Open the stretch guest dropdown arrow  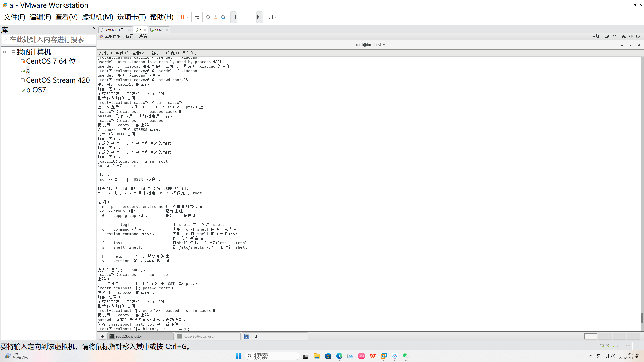click(276, 17)
